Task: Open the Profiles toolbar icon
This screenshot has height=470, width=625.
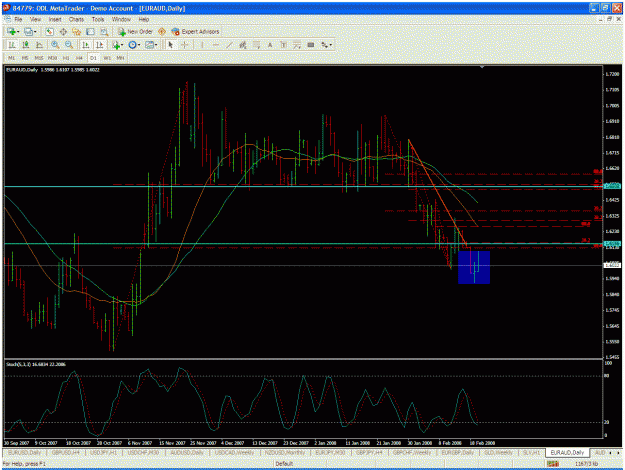Action: coord(28,31)
